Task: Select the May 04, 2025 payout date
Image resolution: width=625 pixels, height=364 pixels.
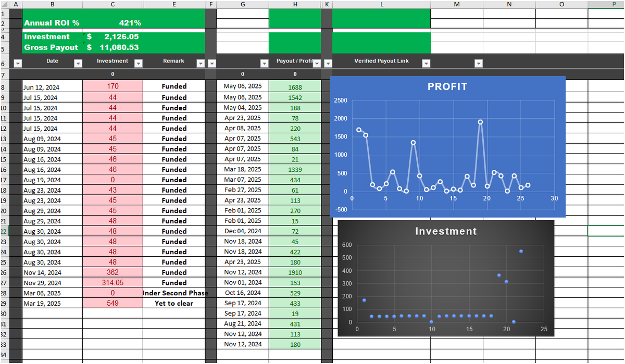Action: pyautogui.click(x=243, y=108)
